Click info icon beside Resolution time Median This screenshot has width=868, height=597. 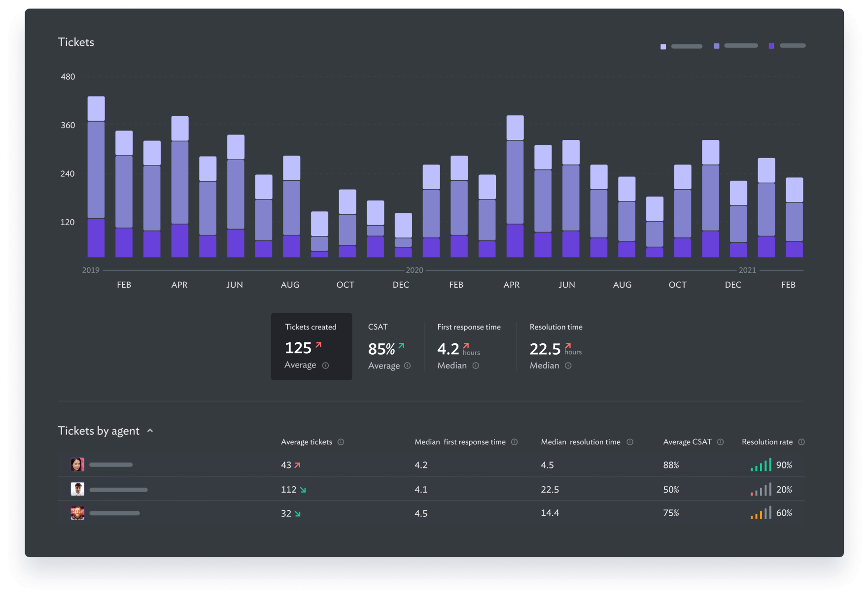(x=568, y=365)
